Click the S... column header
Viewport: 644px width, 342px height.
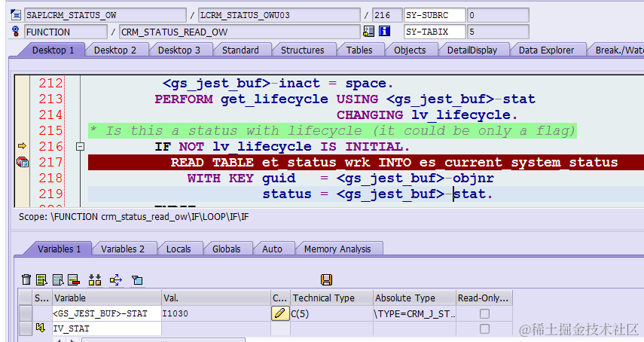[x=42, y=298]
